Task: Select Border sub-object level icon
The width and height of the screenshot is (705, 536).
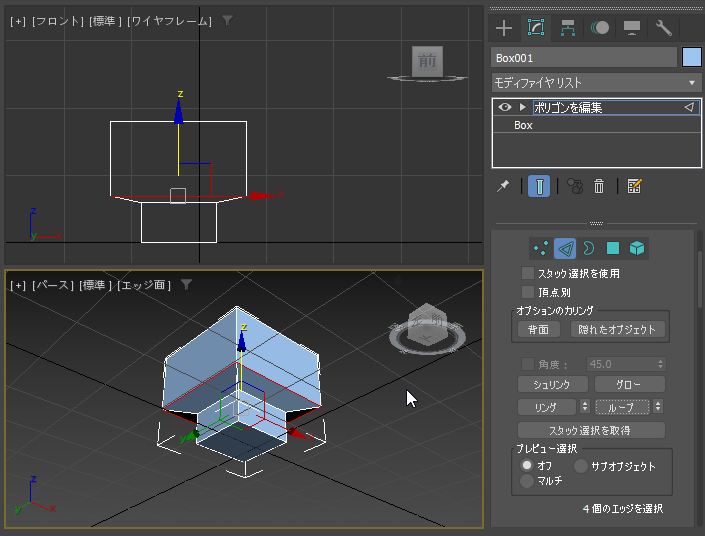Action: [589, 248]
